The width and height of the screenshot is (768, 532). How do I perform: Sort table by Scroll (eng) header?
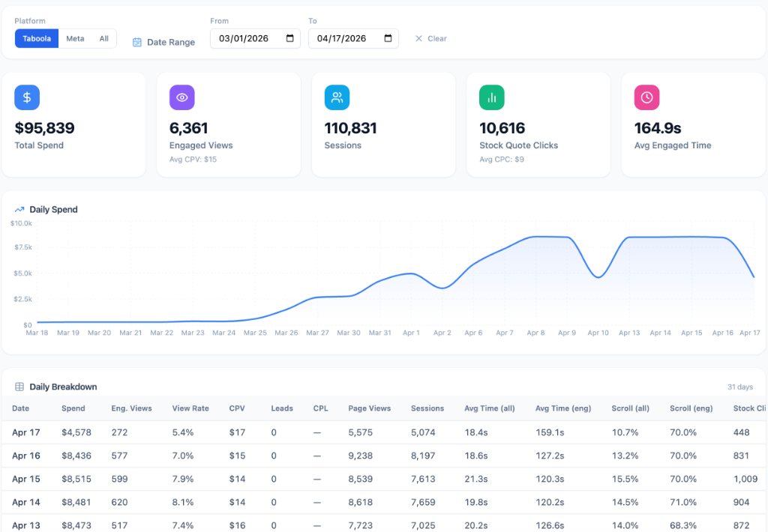(x=691, y=408)
